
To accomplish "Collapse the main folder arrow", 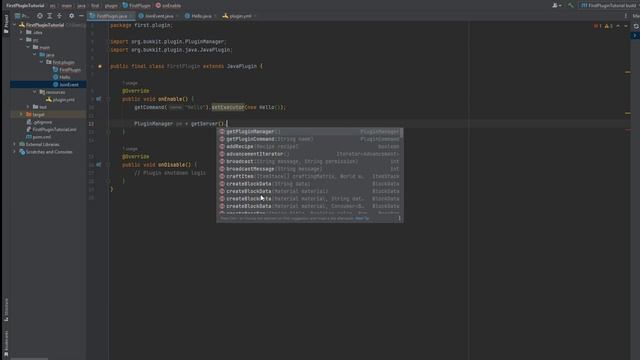I will [x=28, y=47].
